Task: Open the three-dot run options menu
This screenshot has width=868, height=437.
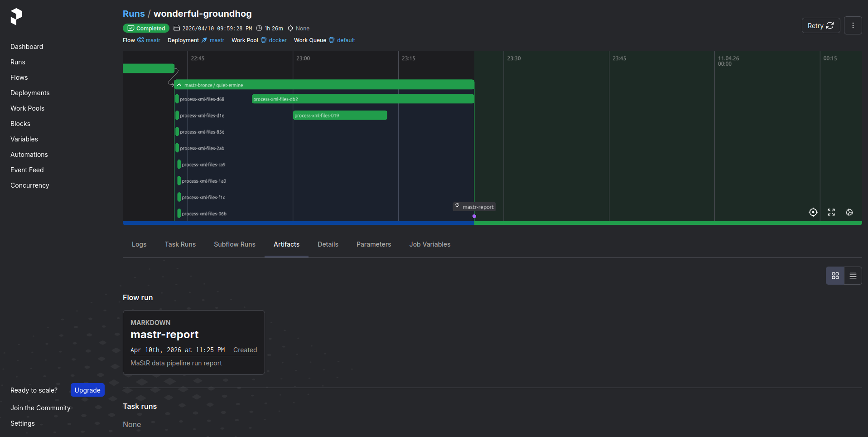Action: 853,26
